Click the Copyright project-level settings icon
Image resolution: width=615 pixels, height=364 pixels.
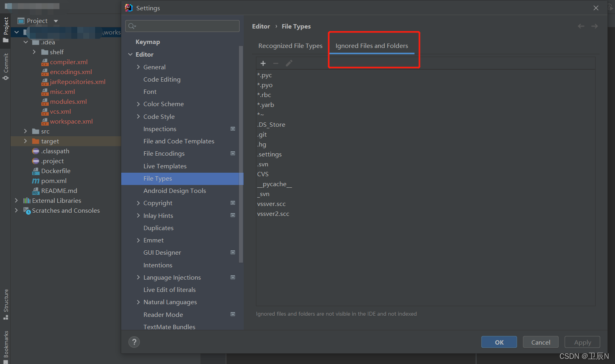click(233, 203)
